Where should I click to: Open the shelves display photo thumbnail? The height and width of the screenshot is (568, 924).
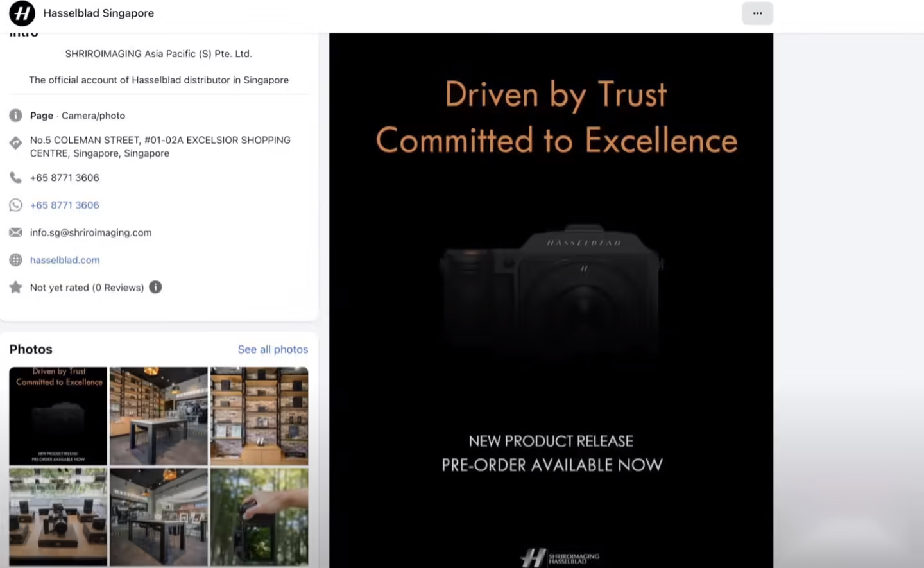click(259, 416)
